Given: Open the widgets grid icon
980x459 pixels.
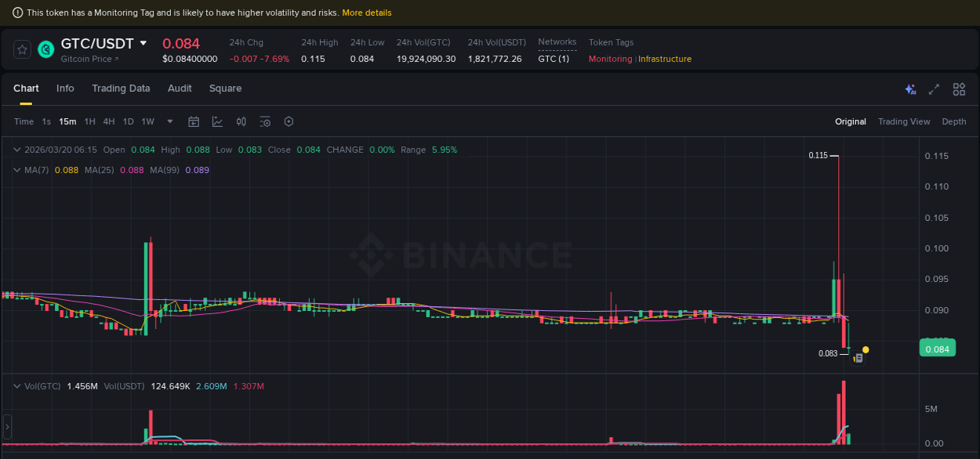Looking at the screenshot, I should [959, 89].
